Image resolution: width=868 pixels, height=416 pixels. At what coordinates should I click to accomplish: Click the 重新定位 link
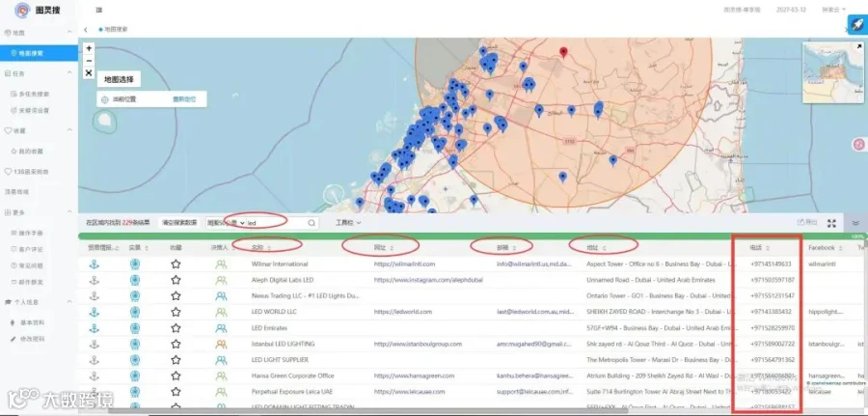pos(184,99)
